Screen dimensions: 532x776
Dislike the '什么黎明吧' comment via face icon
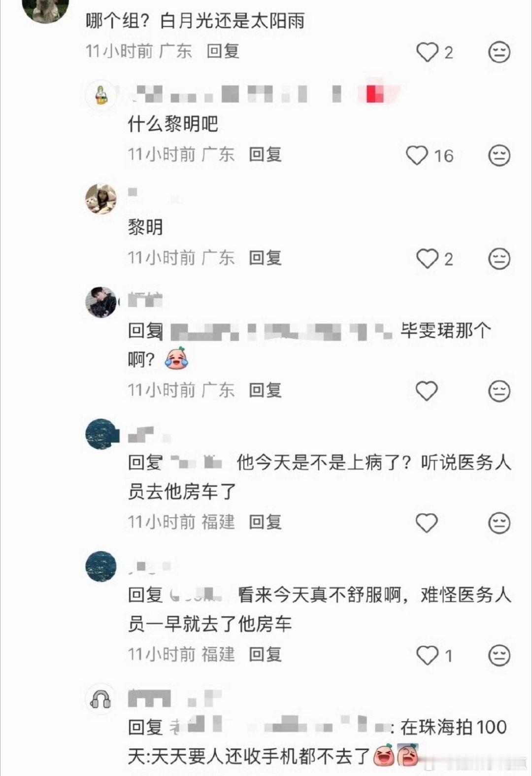click(499, 156)
